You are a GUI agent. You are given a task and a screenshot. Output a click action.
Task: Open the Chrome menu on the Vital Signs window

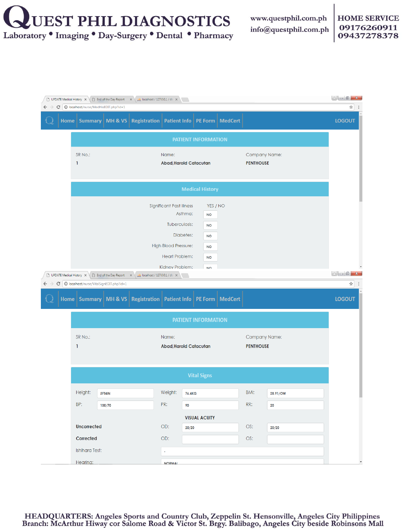tap(359, 284)
